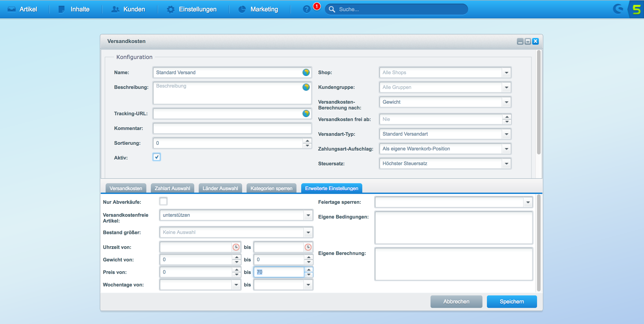Screen dimensions: 644x324
Task: Uncheck the Aktiv checkbox
Action: [156, 157]
